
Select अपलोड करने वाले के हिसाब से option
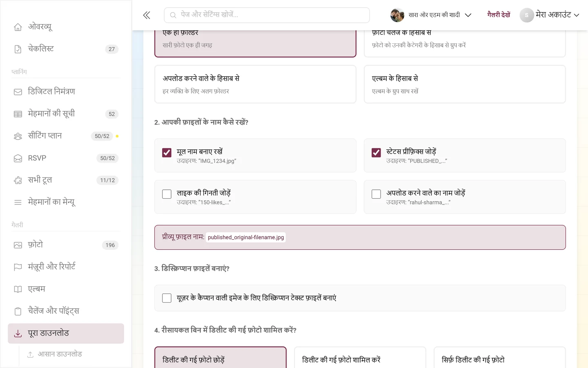point(255,84)
